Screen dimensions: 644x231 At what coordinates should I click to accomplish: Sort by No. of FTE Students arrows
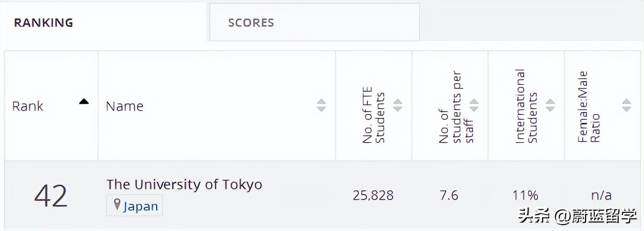[x=398, y=105]
